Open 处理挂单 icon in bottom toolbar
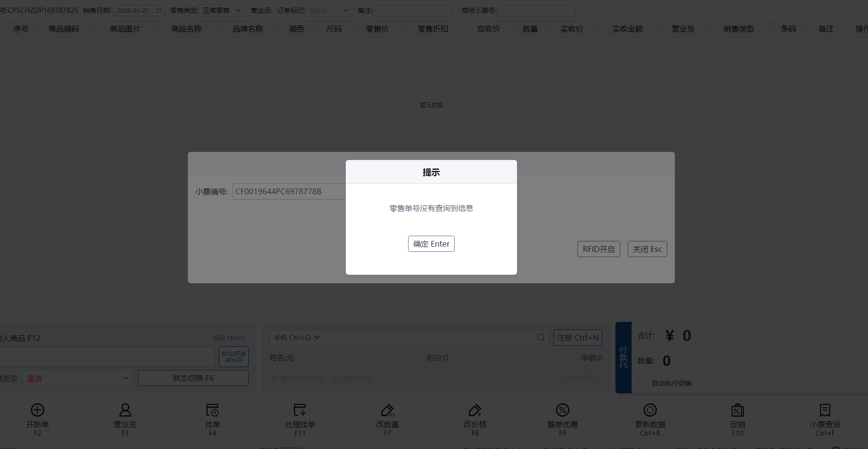This screenshot has height=449, width=868. (x=300, y=410)
